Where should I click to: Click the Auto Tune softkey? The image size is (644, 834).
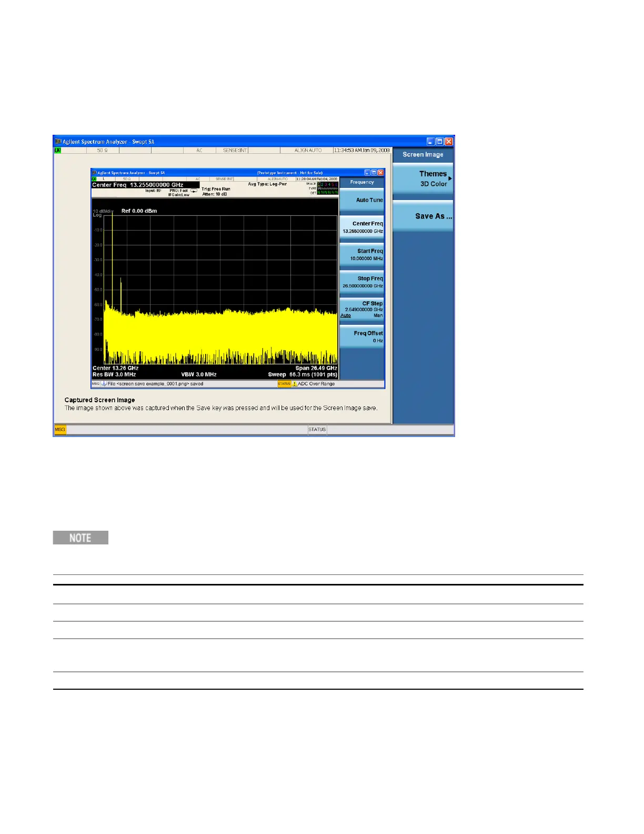(362, 200)
